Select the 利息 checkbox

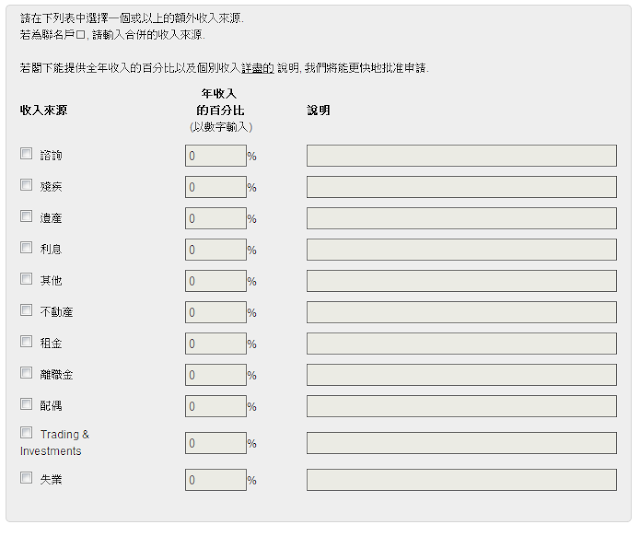click(x=26, y=248)
